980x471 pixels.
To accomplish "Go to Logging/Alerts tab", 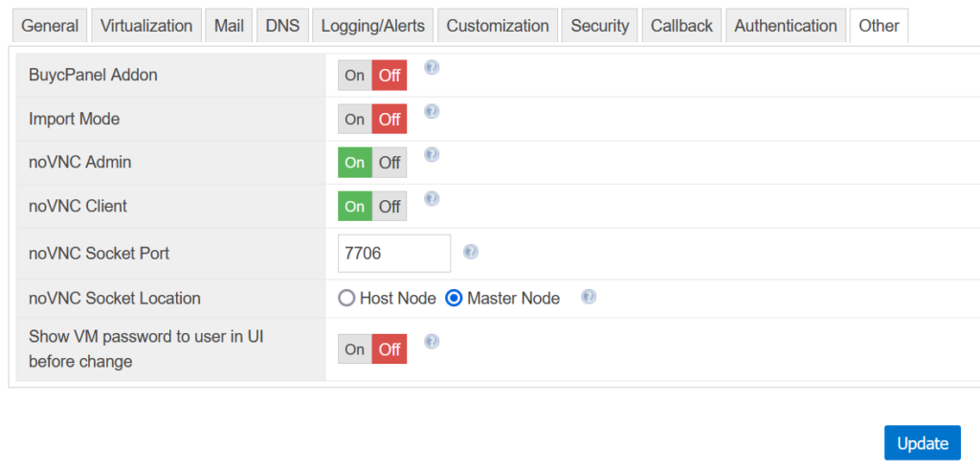I will click(372, 26).
